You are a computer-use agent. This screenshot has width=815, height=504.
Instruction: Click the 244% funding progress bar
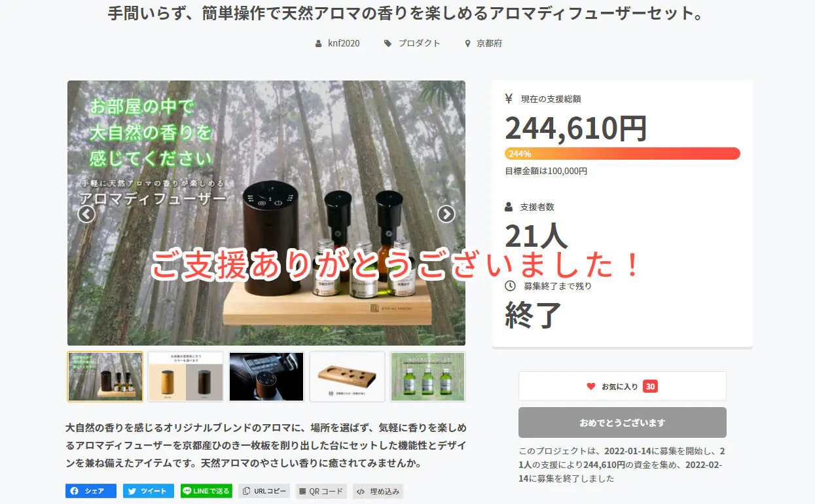[623, 154]
